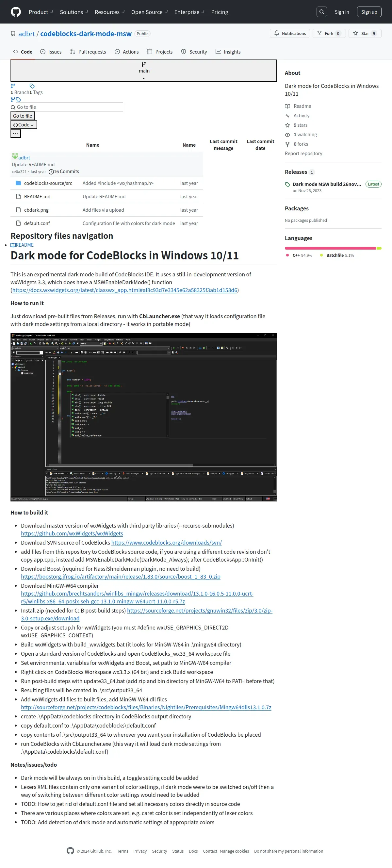Click Manage cookies in footer

tap(234, 851)
